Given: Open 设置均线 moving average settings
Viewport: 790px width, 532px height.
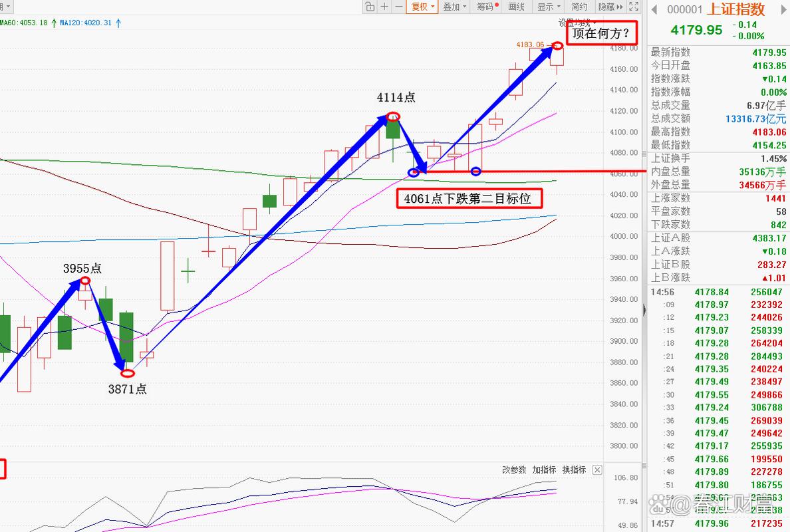Looking at the screenshot, I should tap(577, 23).
